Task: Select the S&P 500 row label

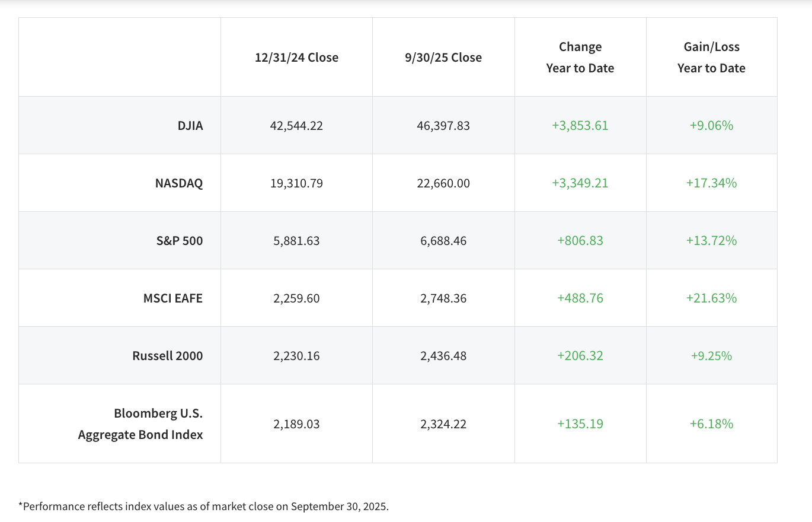Action: (x=181, y=241)
